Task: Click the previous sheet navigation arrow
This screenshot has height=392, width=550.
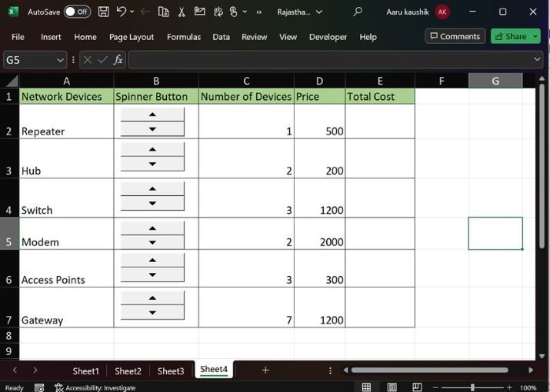Action: (x=15, y=370)
